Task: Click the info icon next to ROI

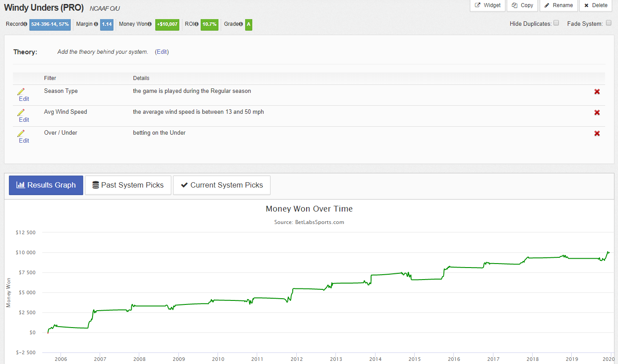Action: coord(197,24)
